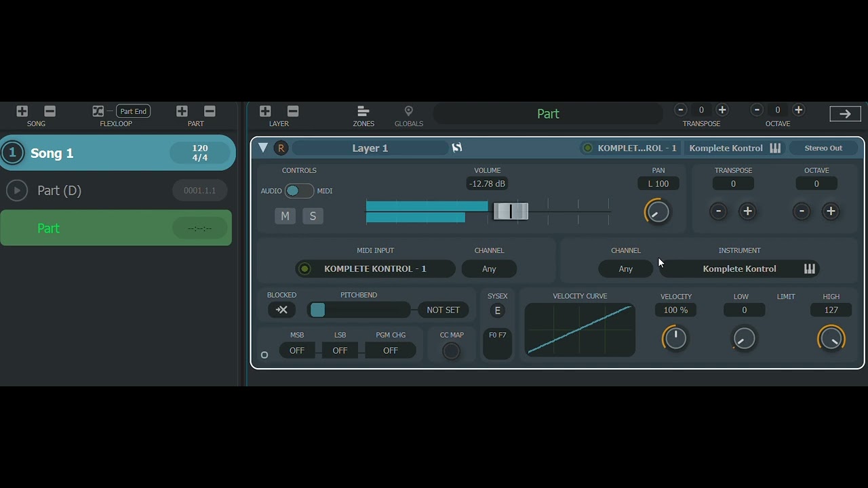Add a new song with plus icon
Image resolution: width=868 pixels, height=488 pixels.
coord(22,111)
